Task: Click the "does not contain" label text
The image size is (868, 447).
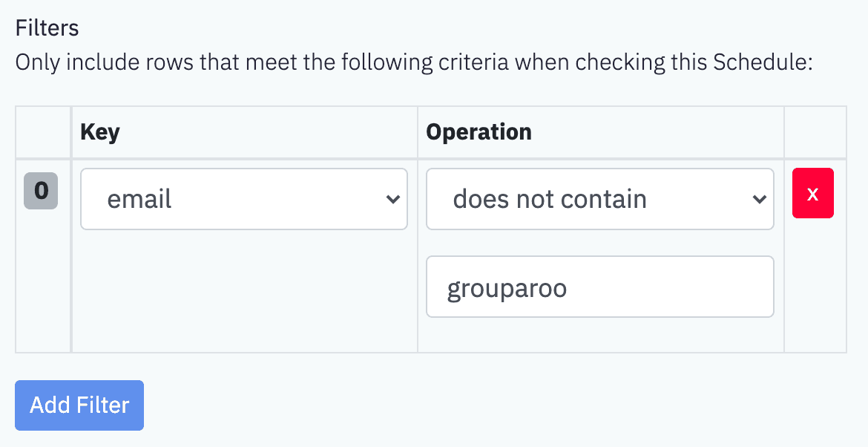Action: pos(550,199)
